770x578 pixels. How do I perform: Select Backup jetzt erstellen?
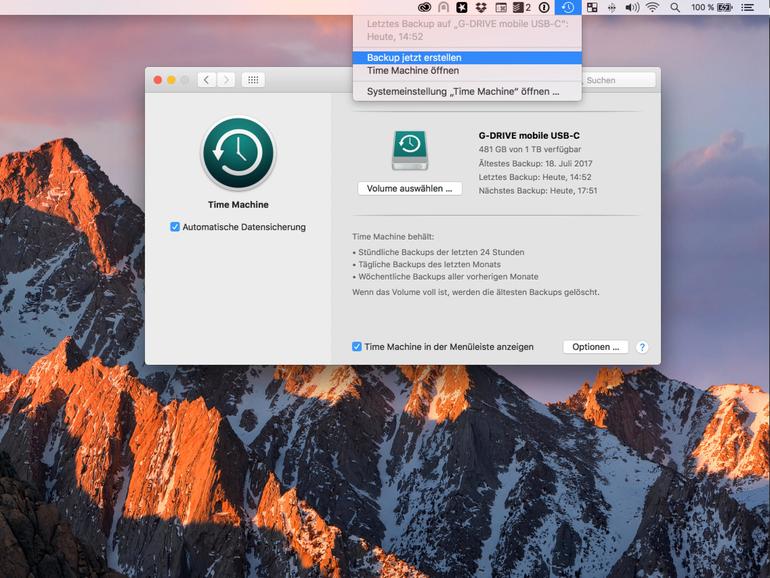(467, 57)
